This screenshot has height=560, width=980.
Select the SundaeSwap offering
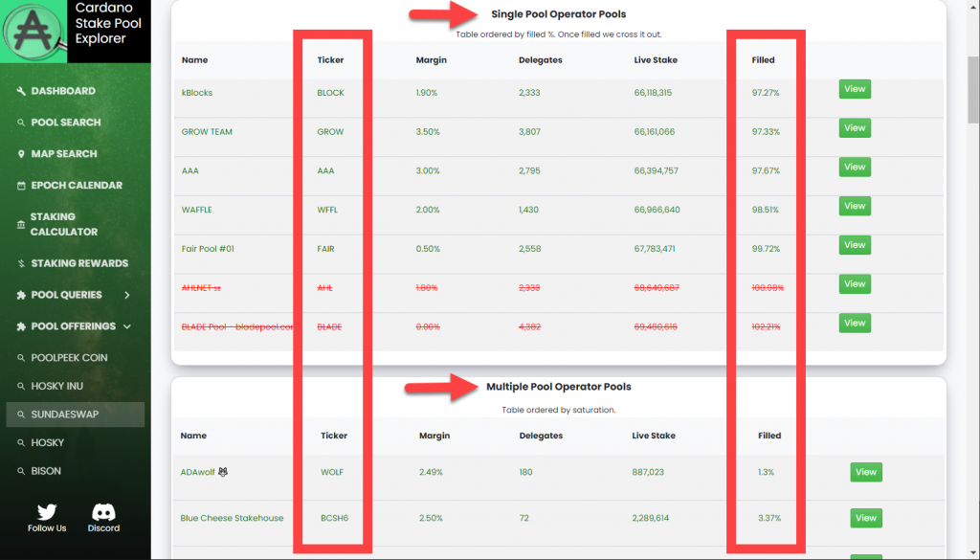(75, 414)
